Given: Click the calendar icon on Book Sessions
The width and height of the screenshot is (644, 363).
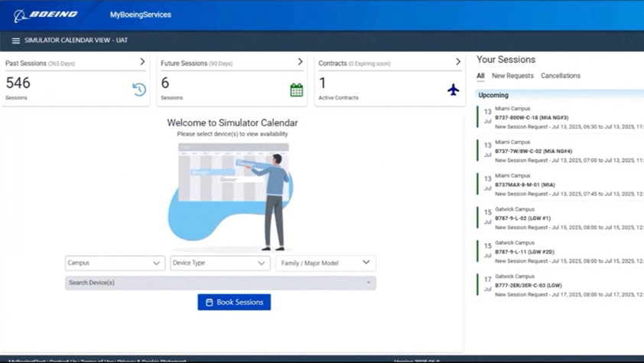Looking at the screenshot, I should click(x=210, y=302).
